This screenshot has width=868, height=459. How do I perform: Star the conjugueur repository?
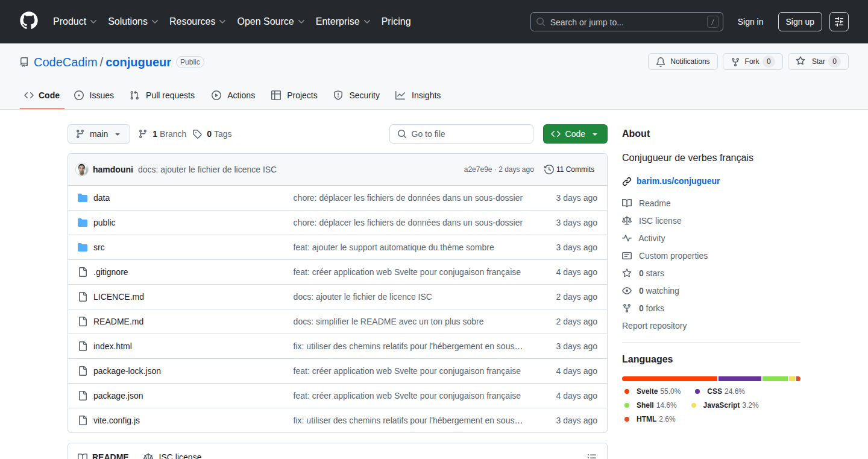point(818,62)
